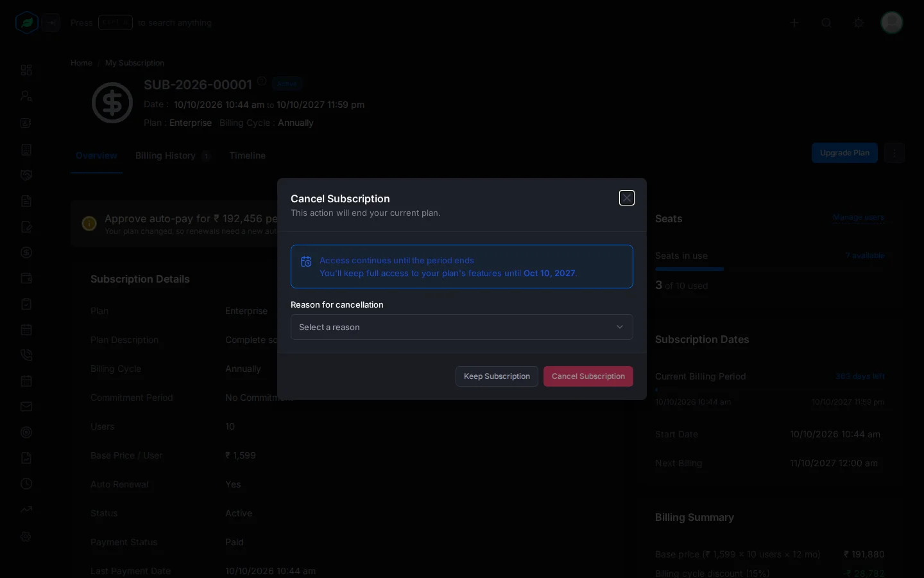Open the 'Select a reason' dropdown
This screenshot has width=924, height=578.
coord(462,327)
